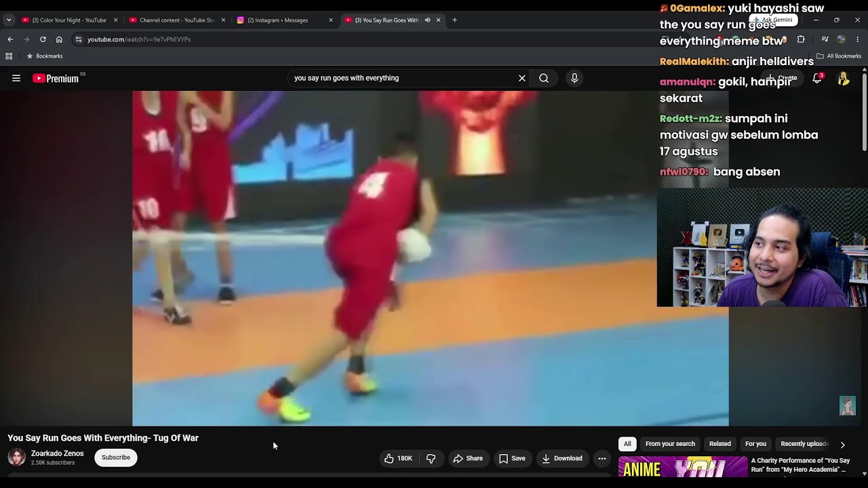
Task: Close the Color Your Night tab
Action: 115,20
